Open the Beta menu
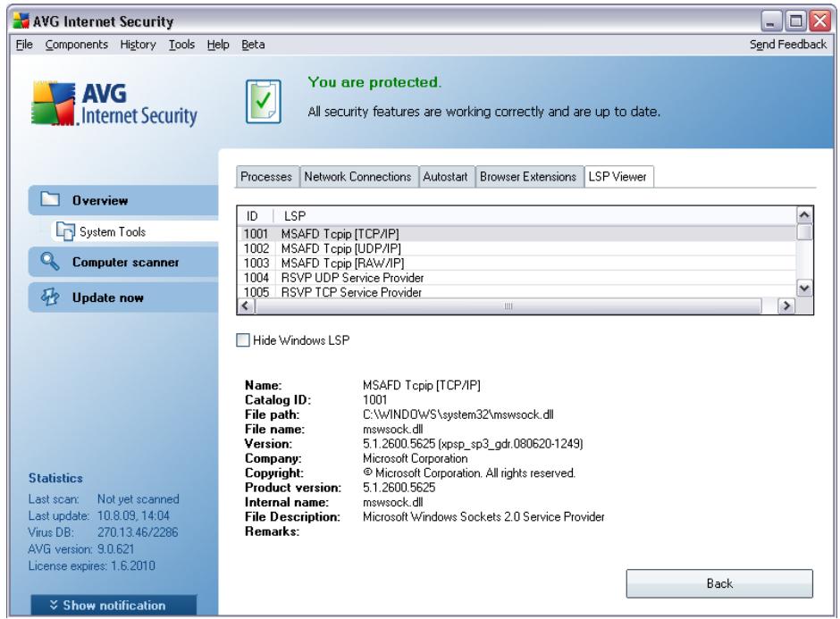 coord(253,45)
